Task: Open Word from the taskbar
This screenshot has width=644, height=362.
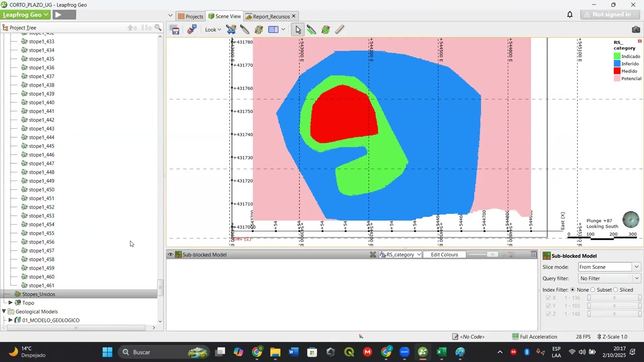Action: 294,352
